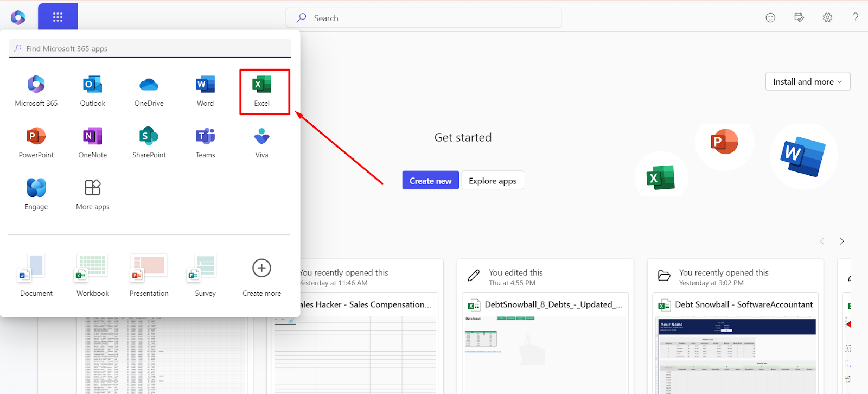Launch SharePoint from the app list
868x394 pixels.
pos(149,143)
